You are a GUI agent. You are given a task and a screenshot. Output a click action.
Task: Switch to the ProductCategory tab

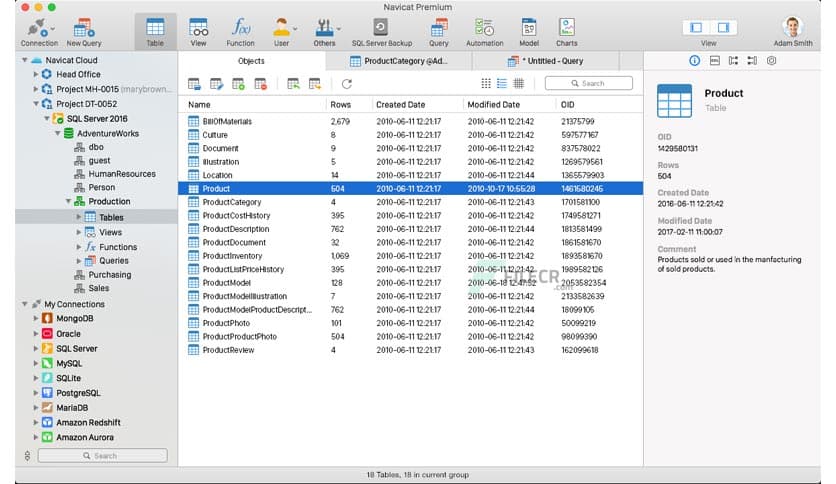coord(398,61)
